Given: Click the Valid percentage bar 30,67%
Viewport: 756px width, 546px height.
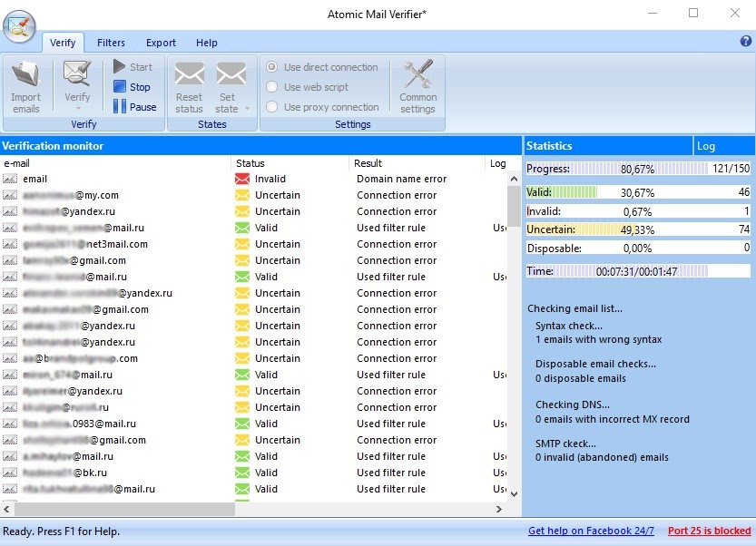Looking at the screenshot, I should tap(638, 192).
